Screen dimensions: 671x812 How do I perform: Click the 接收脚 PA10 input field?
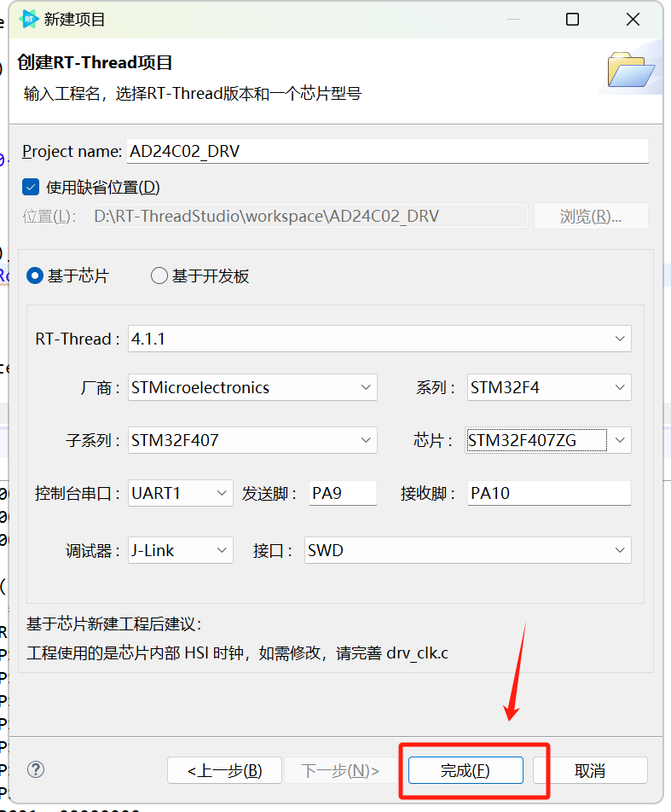click(x=549, y=493)
